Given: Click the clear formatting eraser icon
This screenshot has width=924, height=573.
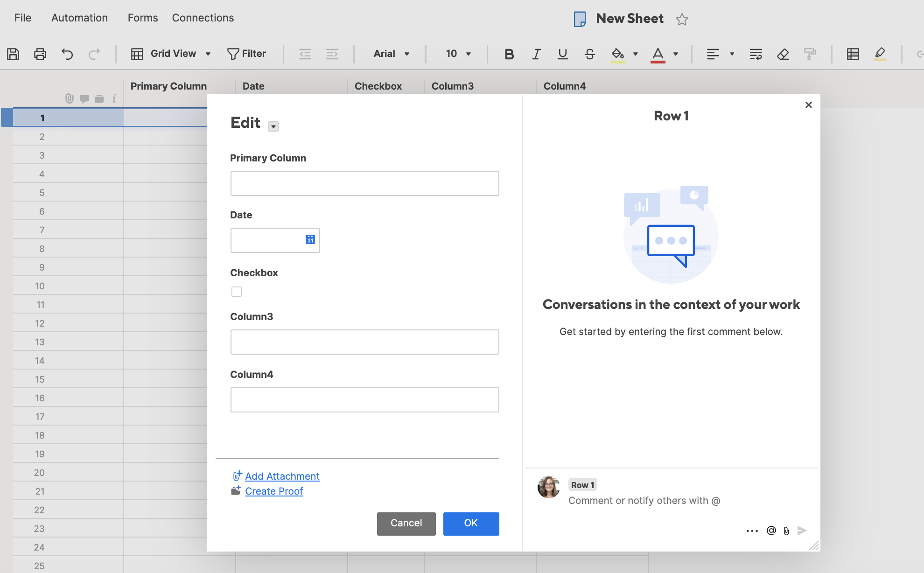Looking at the screenshot, I should (x=783, y=54).
